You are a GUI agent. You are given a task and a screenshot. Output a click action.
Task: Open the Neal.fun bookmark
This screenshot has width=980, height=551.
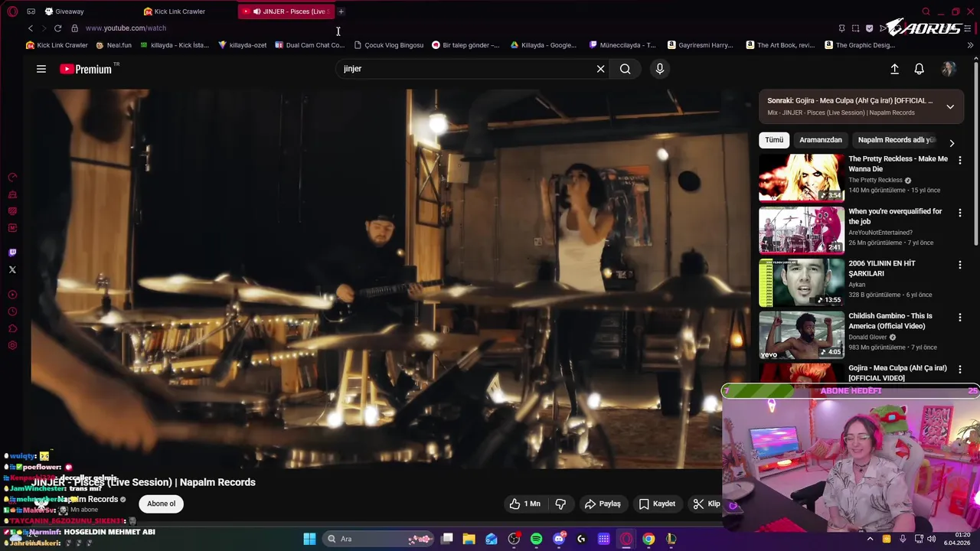pos(113,45)
